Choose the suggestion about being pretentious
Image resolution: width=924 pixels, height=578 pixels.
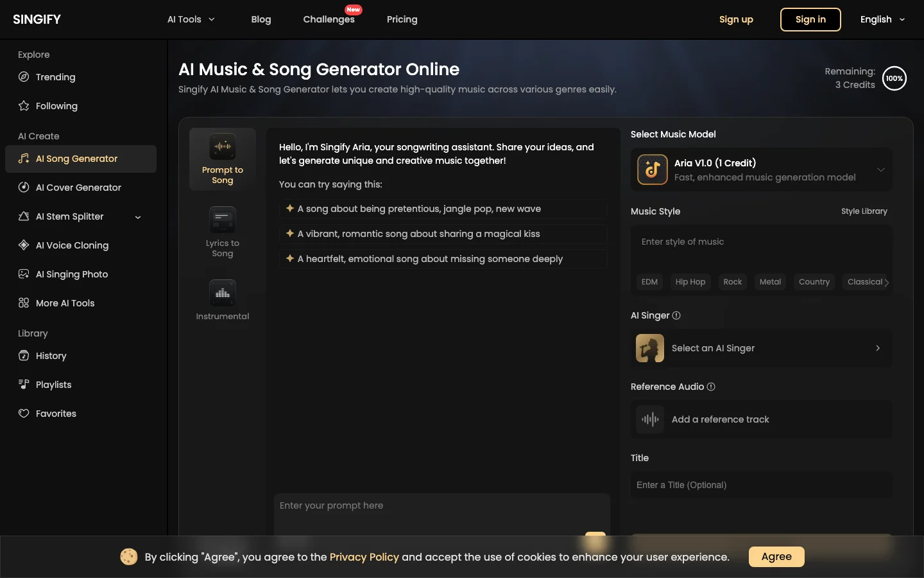click(443, 209)
